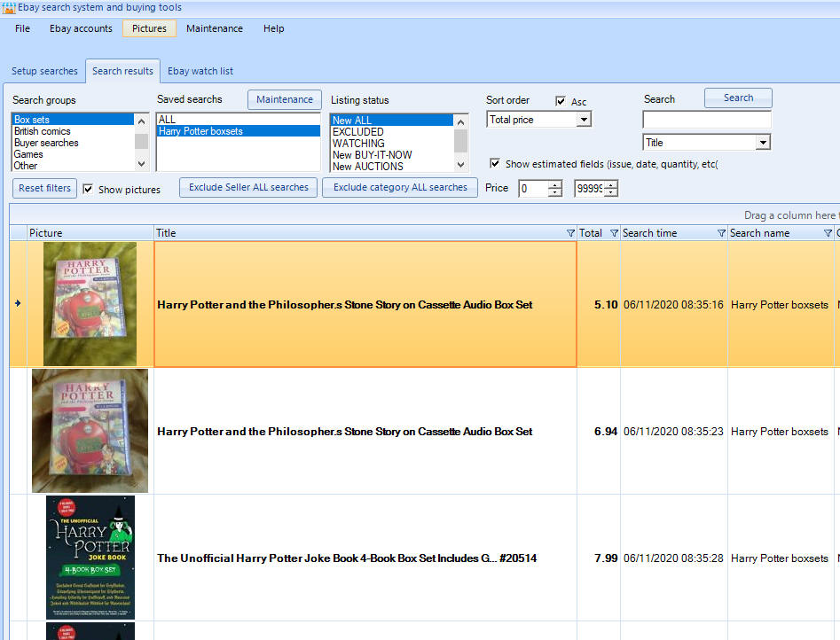Click Listing status list scroll up arrow

(460, 122)
